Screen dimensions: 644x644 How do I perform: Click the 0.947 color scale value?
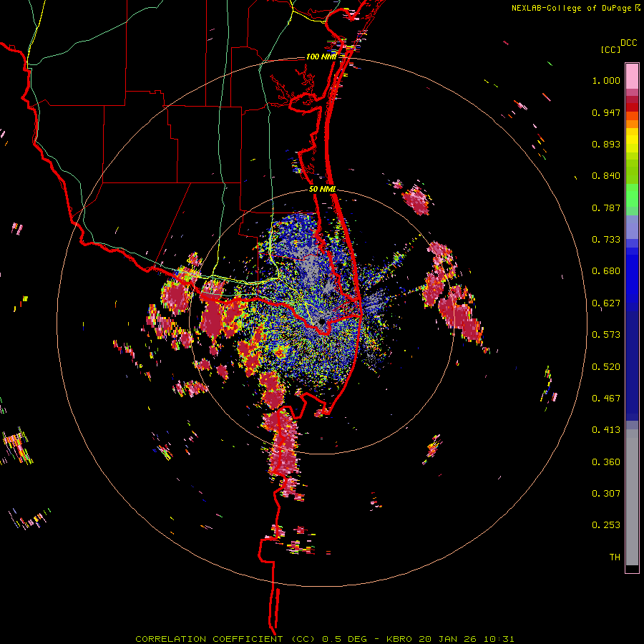(x=606, y=112)
